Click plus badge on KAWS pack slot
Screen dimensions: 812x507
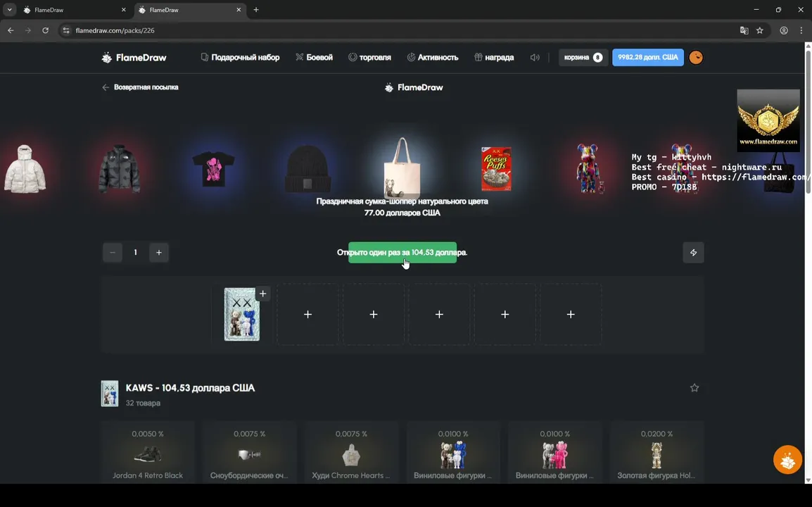263,294
